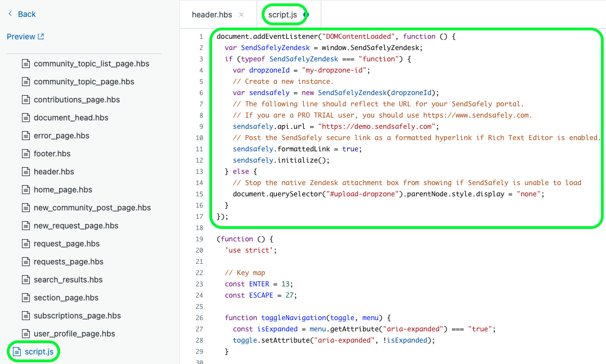Click the "// Create a new instance." comment
The width and height of the screenshot is (606, 364).
(x=283, y=82)
